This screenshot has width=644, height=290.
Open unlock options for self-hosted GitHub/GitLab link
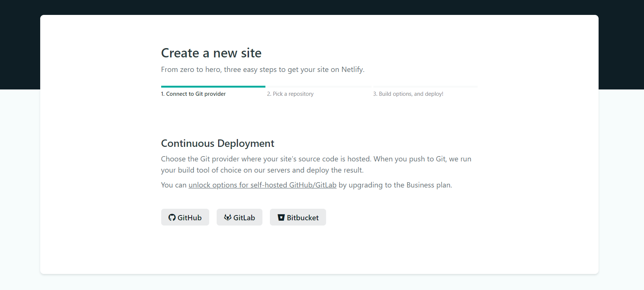(x=262, y=185)
